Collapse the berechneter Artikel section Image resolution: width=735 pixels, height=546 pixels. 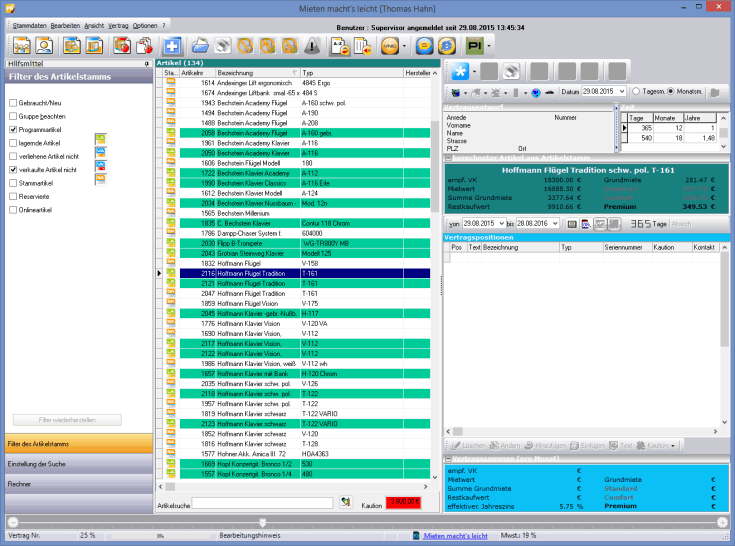[448, 158]
